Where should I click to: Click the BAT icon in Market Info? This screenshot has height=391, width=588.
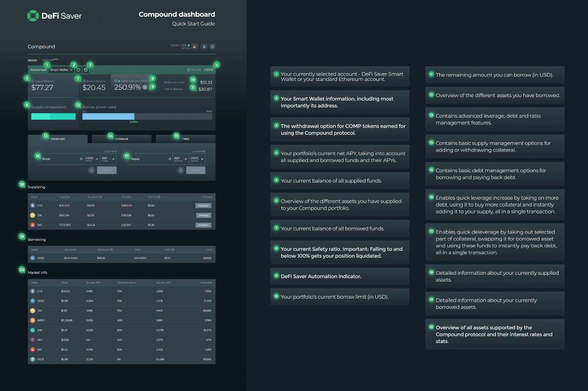(x=32, y=349)
